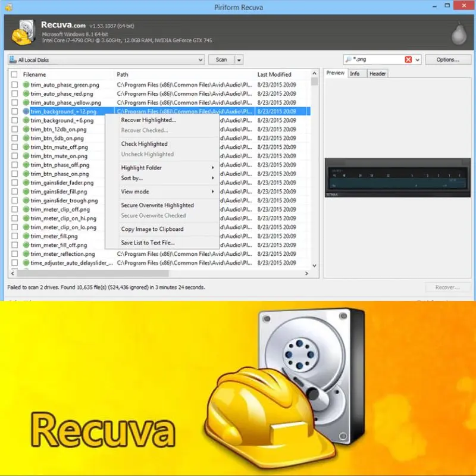Screen dimensions: 476x476
Task: Choose Recover Highlighted... from context menu
Action: coord(148,120)
